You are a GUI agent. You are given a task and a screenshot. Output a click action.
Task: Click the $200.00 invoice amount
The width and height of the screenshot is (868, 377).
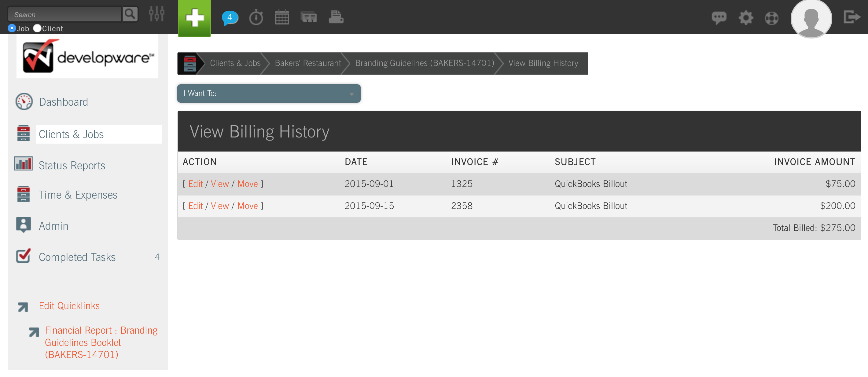point(837,206)
